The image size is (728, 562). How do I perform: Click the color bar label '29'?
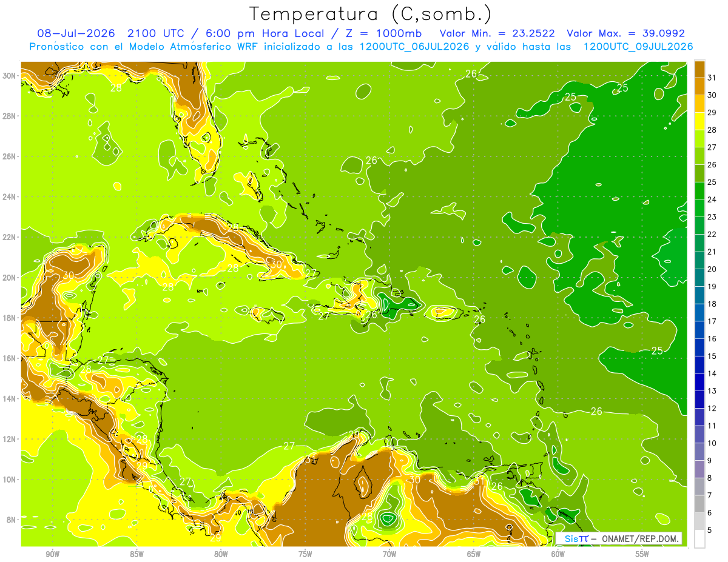(x=713, y=112)
